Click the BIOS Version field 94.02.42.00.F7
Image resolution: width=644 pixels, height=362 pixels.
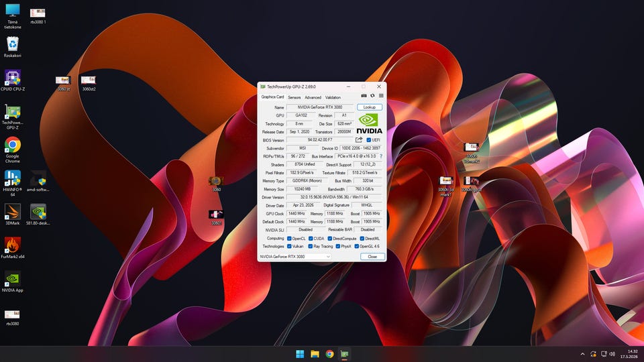pyautogui.click(x=320, y=140)
